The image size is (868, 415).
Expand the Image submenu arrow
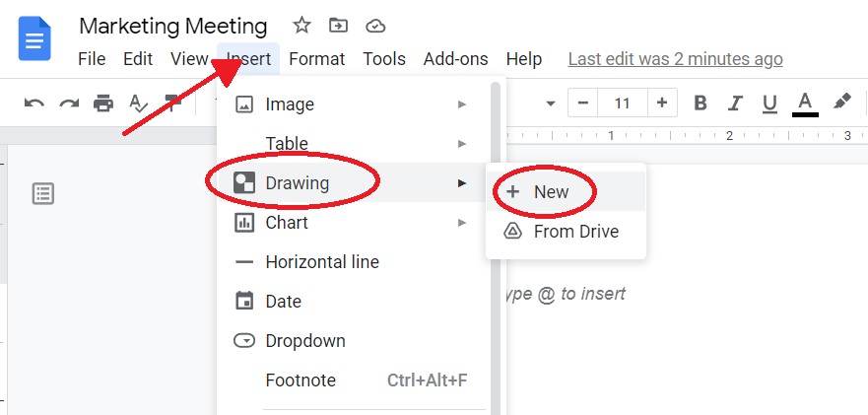pos(462,104)
